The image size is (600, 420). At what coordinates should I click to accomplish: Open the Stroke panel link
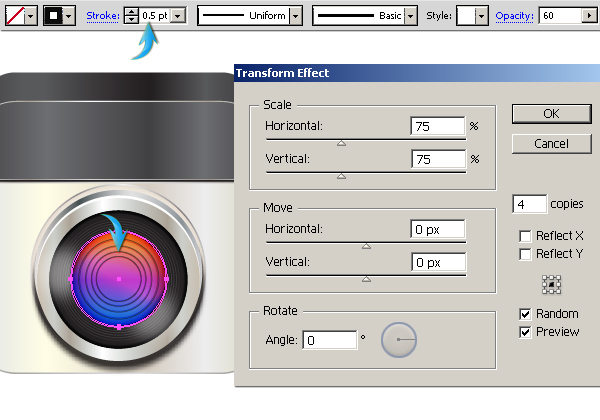[103, 16]
